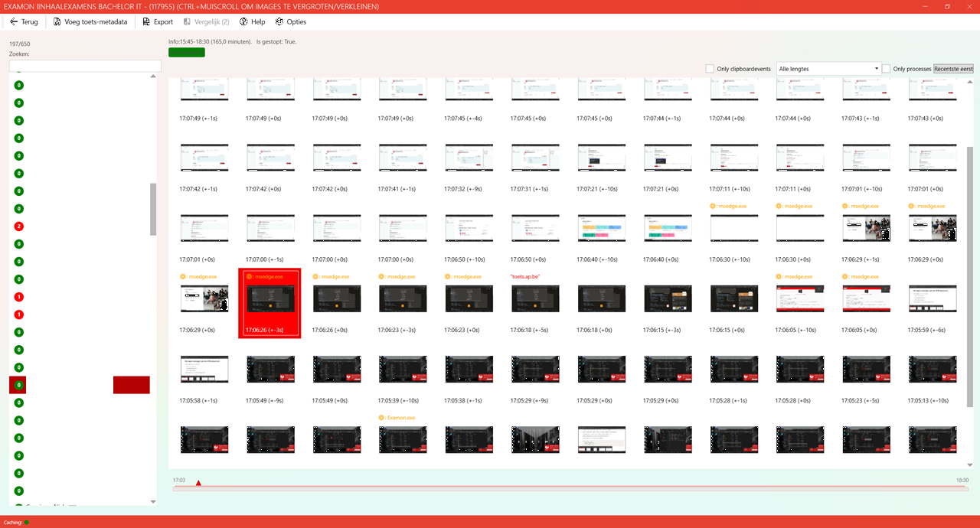The height and width of the screenshot is (528, 980).
Task: Enable the Only clipboardevents checkbox
Action: (x=710, y=69)
